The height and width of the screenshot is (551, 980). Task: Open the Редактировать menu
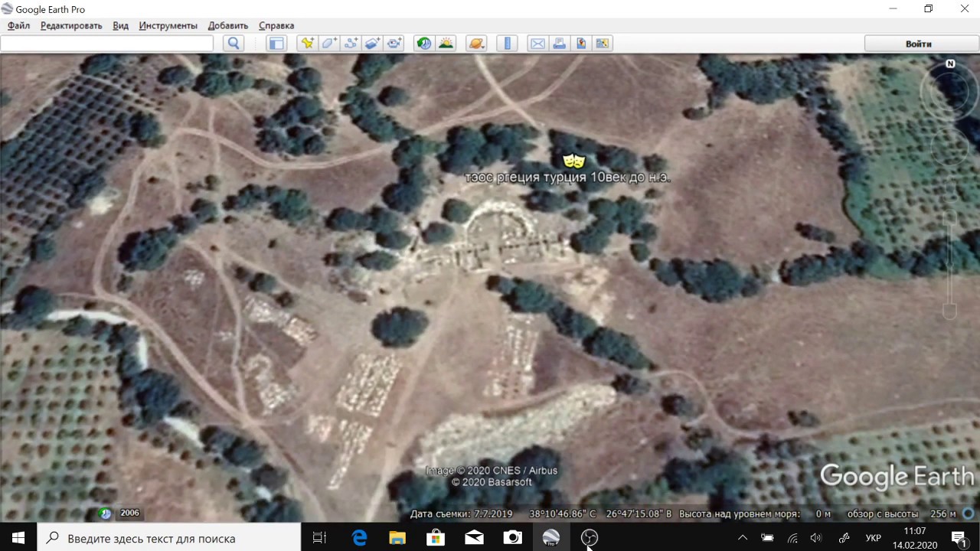[71, 25]
